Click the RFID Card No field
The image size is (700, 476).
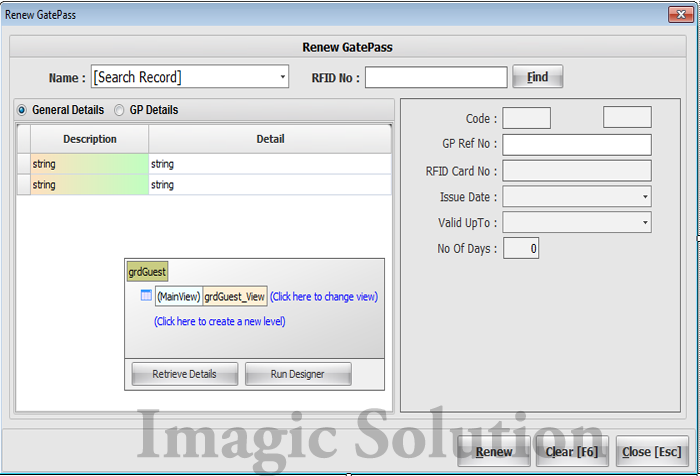[577, 171]
